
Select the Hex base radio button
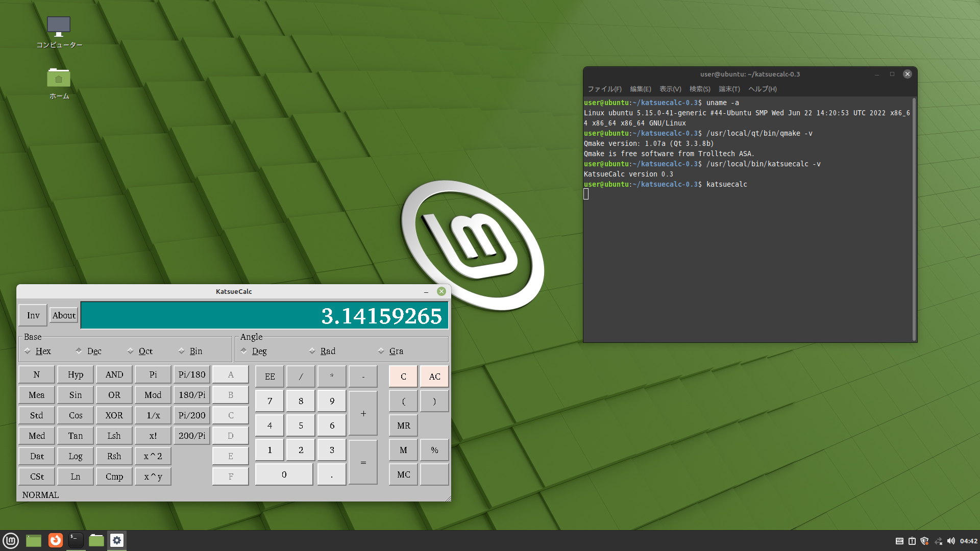(x=38, y=351)
